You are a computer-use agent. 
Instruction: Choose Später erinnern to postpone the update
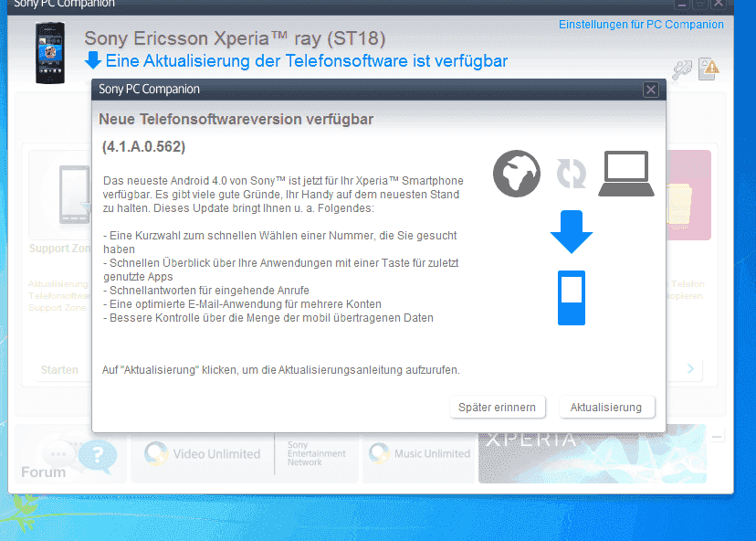(497, 408)
